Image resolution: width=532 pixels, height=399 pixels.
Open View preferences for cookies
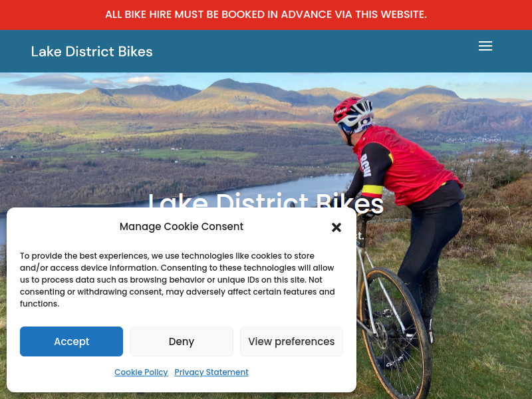291,341
